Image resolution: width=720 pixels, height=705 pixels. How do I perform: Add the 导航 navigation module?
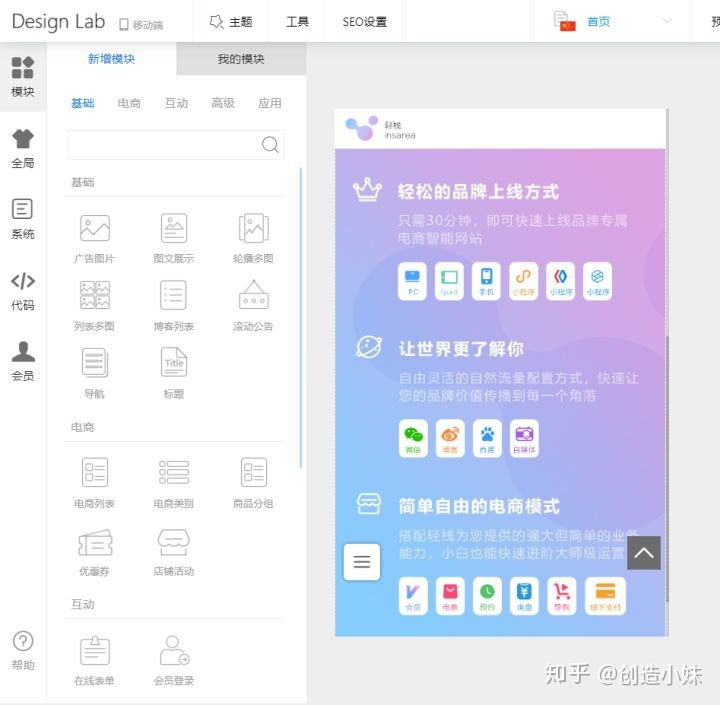point(95,373)
